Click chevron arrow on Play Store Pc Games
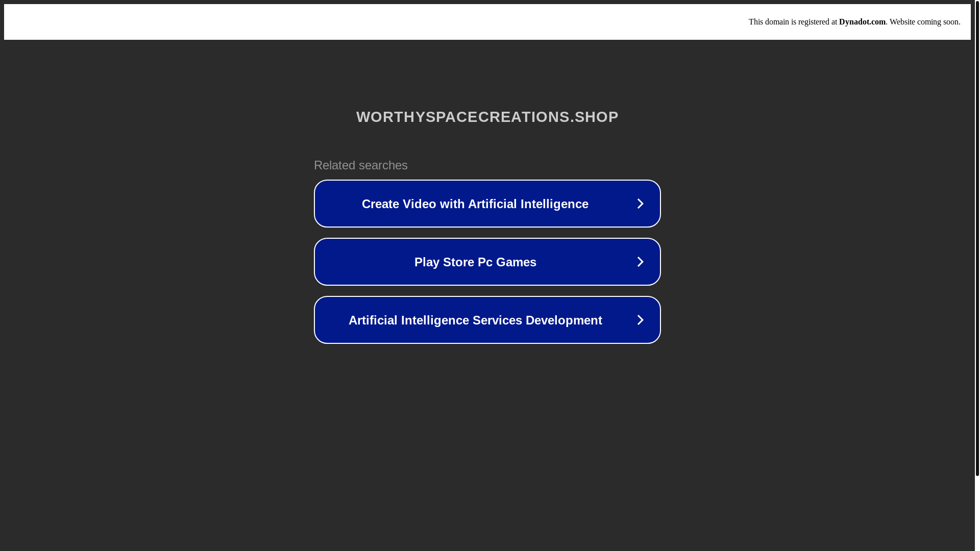This screenshot has height=551, width=980. tap(640, 262)
